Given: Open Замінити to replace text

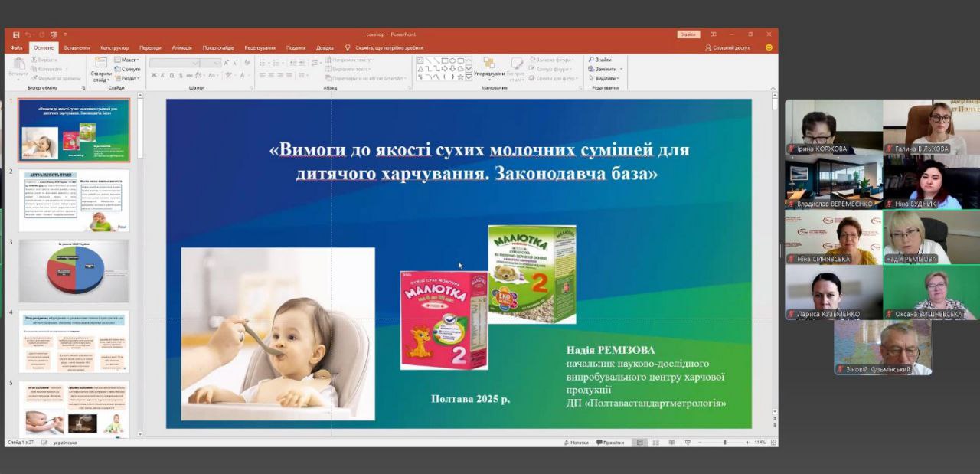Looking at the screenshot, I should [604, 69].
